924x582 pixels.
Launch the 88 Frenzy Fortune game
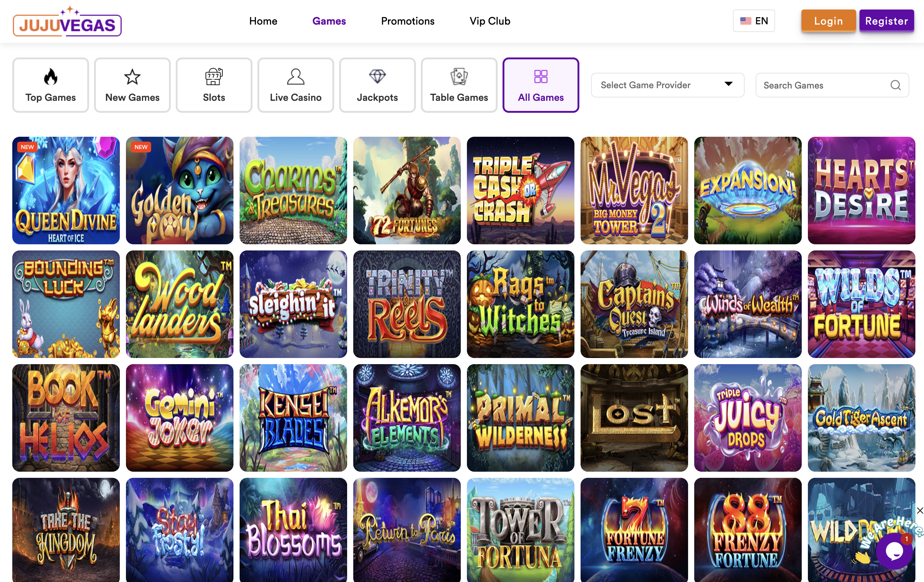(747, 530)
